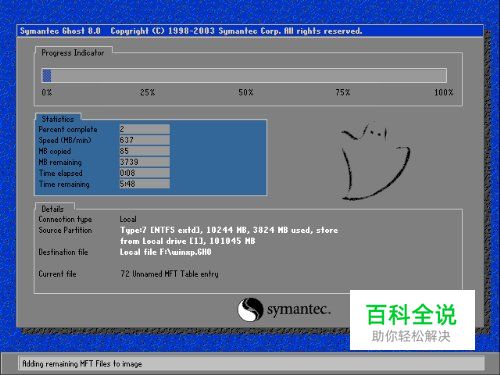
Task: Select the Percent complete value field
Action: point(145,129)
